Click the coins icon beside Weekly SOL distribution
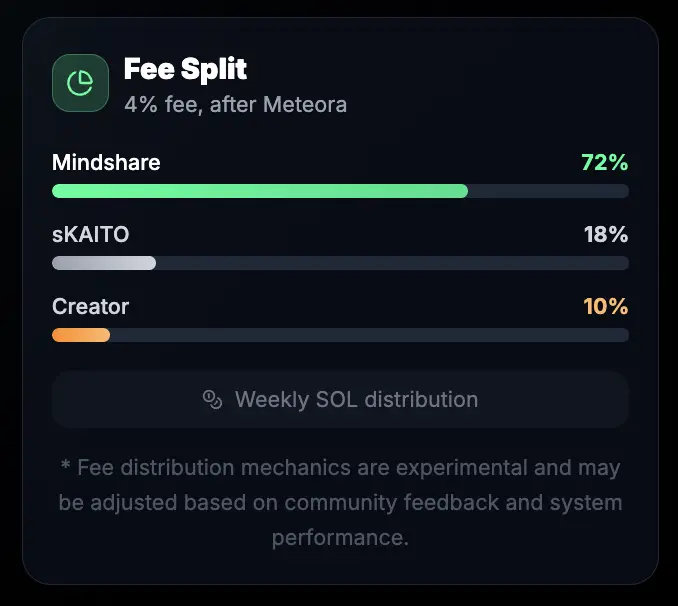678x606 pixels. (212, 399)
